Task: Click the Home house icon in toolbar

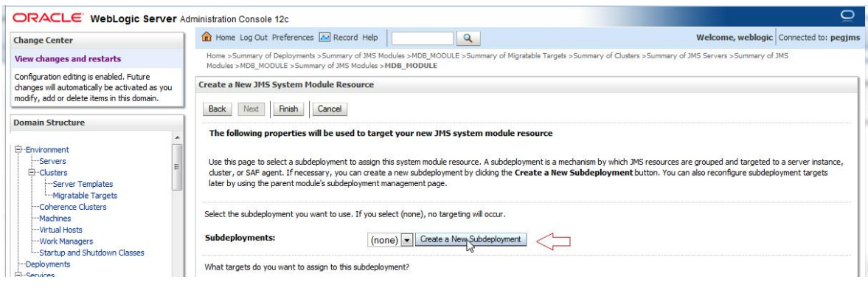Action: point(207,37)
